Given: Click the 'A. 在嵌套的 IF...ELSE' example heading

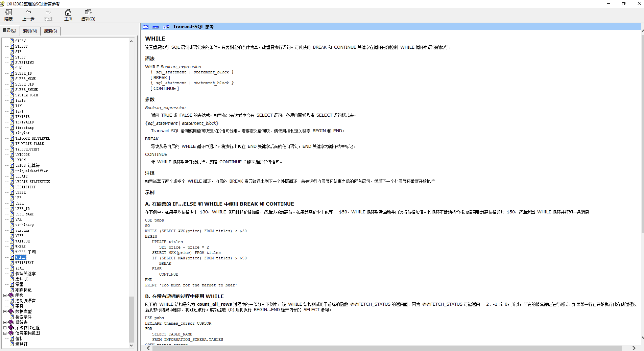Looking at the screenshot, I should [x=219, y=204].
